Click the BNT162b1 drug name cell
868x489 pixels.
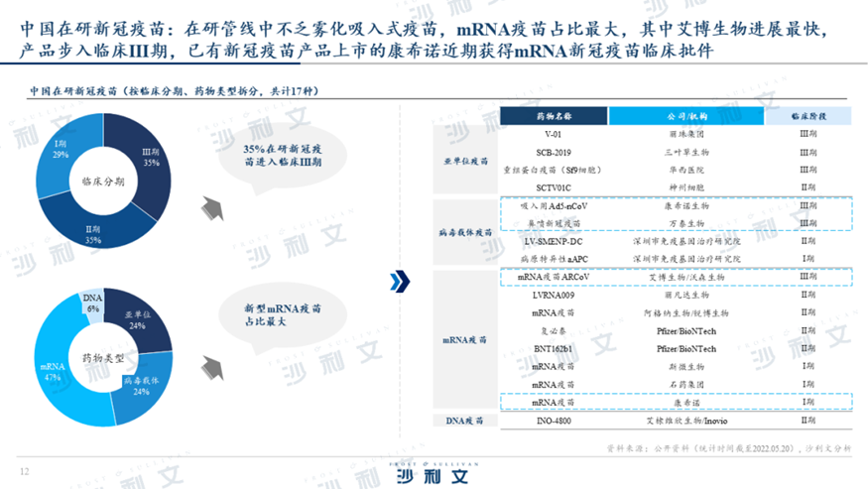click(x=553, y=349)
